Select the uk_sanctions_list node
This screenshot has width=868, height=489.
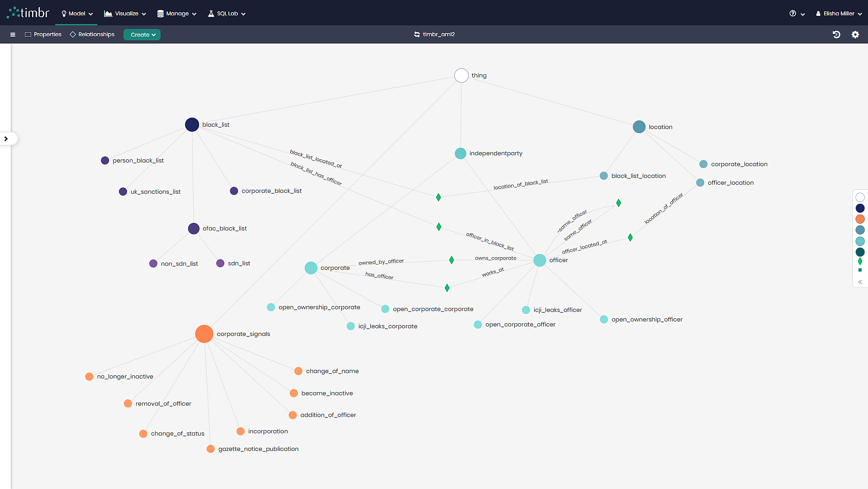123,192
